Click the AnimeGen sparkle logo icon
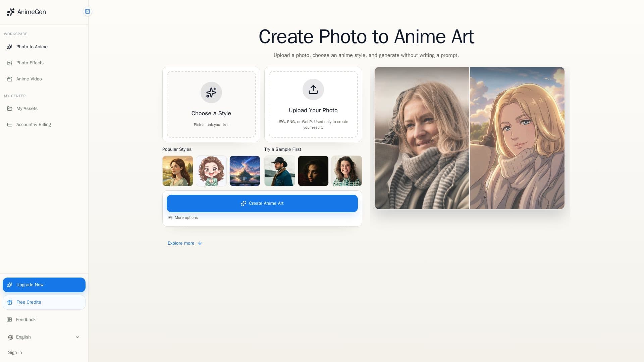 point(10,12)
